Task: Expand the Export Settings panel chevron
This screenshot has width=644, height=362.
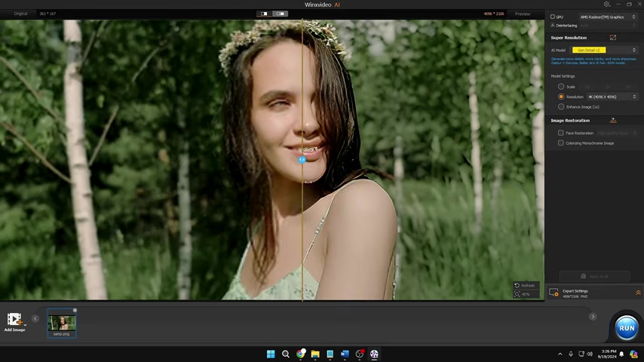Action: 638,293
